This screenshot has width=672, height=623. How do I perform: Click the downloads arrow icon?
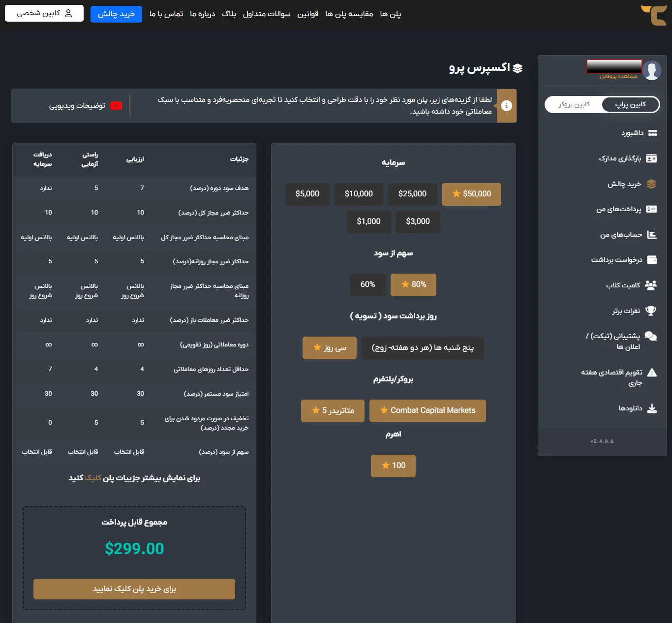[652, 408]
